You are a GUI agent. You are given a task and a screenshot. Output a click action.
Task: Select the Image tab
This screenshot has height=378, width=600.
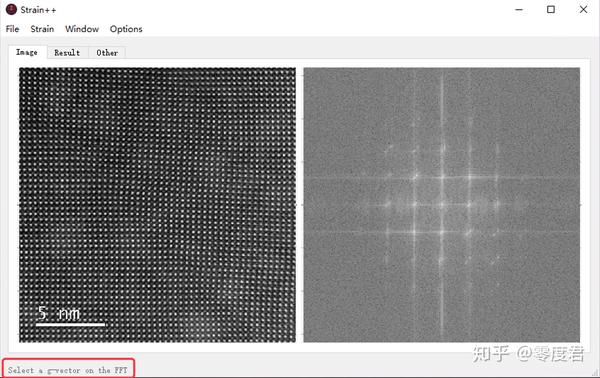(27, 52)
